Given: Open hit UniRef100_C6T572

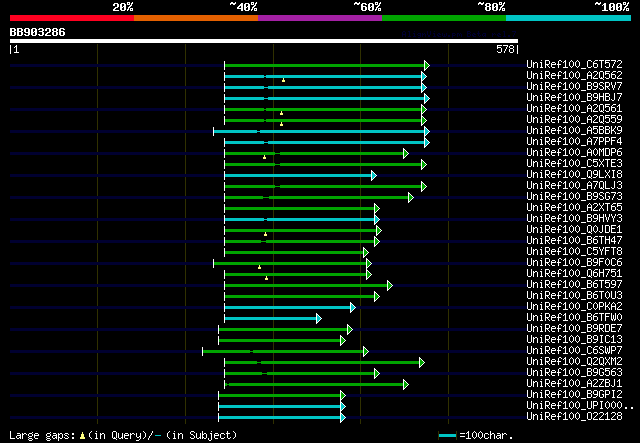Looking at the screenshot, I should (574, 64).
